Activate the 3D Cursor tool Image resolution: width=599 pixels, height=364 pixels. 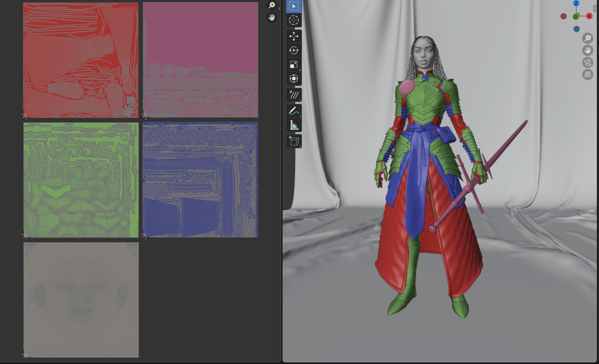pos(294,20)
